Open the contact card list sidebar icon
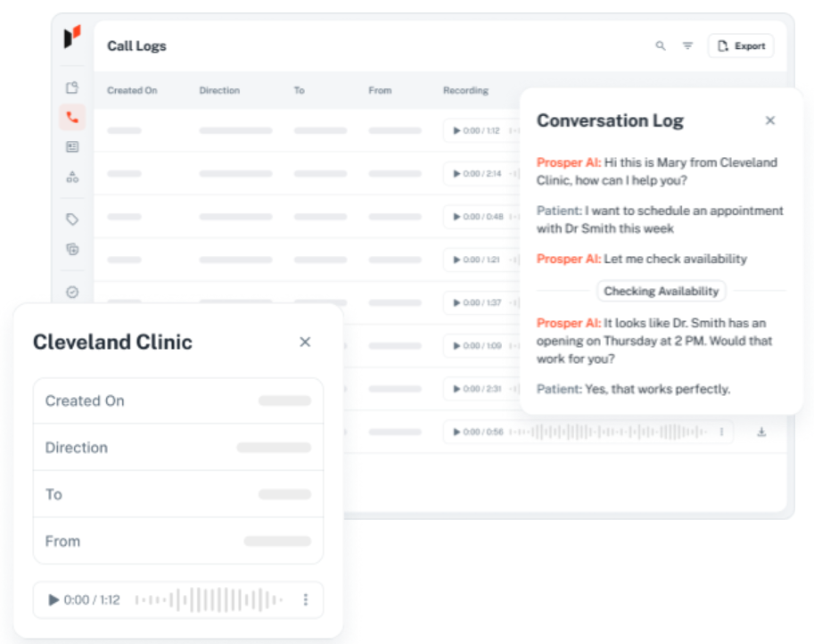Image resolution: width=814 pixels, height=644 pixels. tap(72, 147)
